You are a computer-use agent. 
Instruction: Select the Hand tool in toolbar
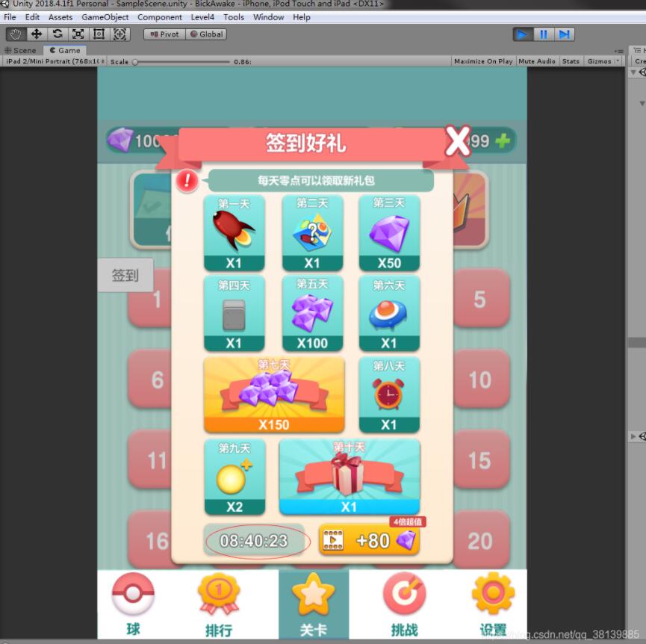pyautogui.click(x=16, y=34)
